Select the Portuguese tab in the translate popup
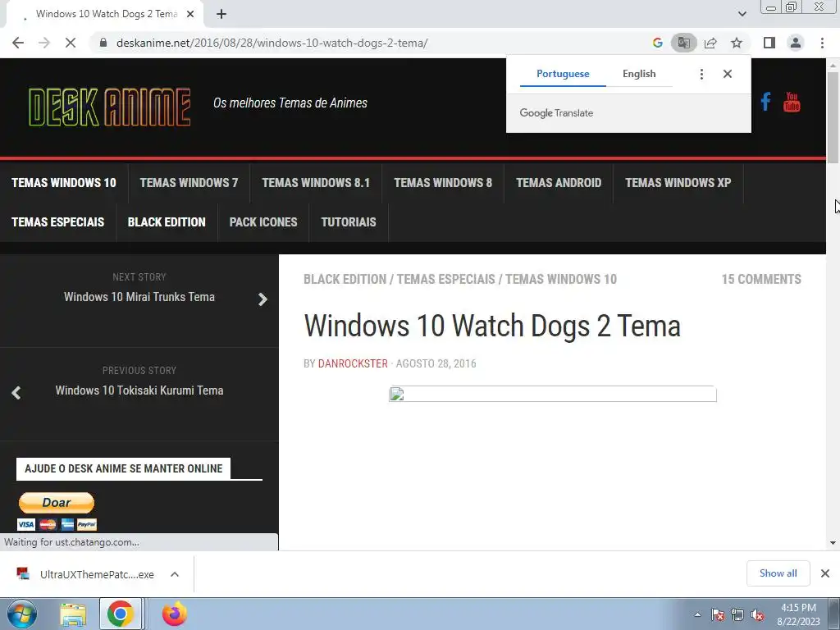 pos(563,74)
